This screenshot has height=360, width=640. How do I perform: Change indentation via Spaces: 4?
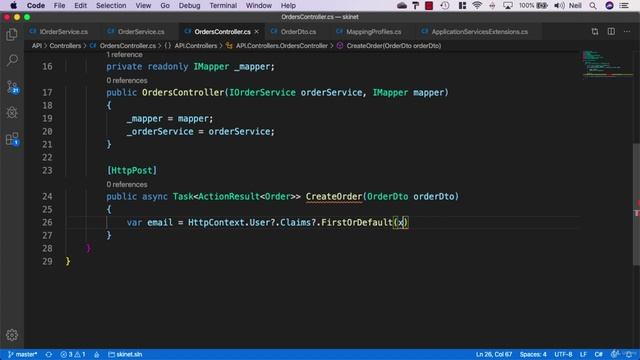(533, 354)
